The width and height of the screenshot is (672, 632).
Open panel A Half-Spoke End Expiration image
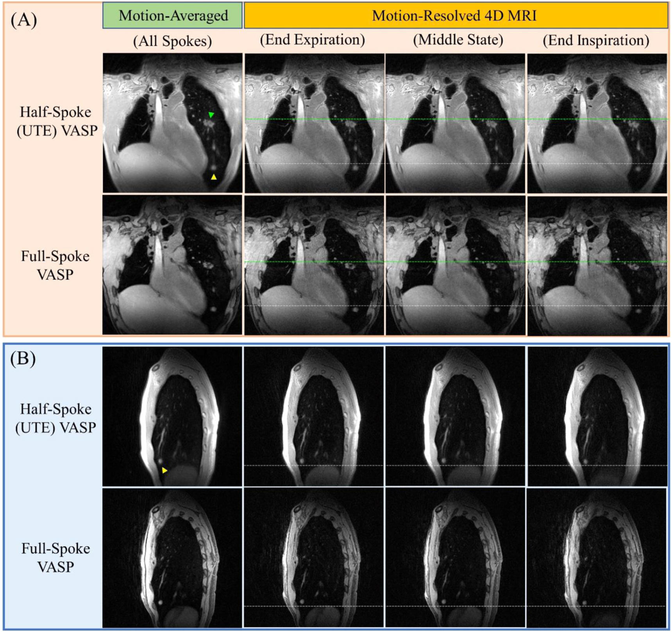point(314,123)
